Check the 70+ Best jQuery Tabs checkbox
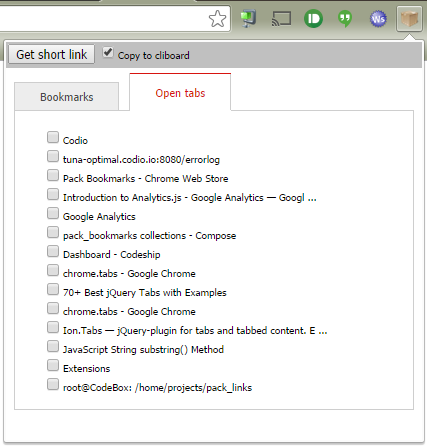Image resolution: width=427 pixels, height=446 pixels. tap(53, 289)
